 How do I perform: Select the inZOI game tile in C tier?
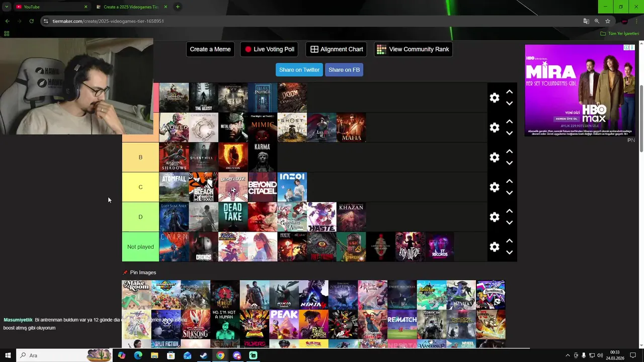tap(292, 187)
